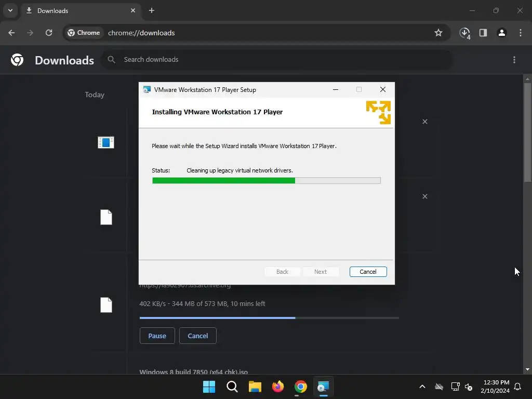Click the Chrome site info chip

pyautogui.click(x=84, y=33)
